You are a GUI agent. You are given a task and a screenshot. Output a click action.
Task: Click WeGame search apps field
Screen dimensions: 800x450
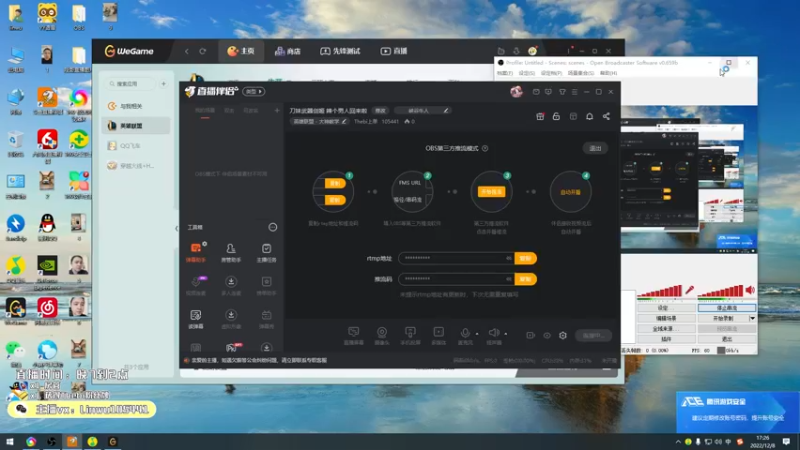point(130,84)
